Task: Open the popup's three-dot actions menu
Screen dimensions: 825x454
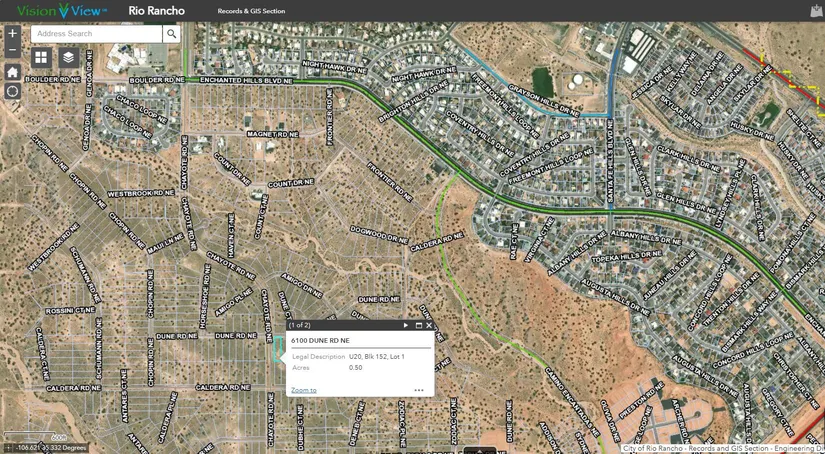Action: click(x=418, y=390)
